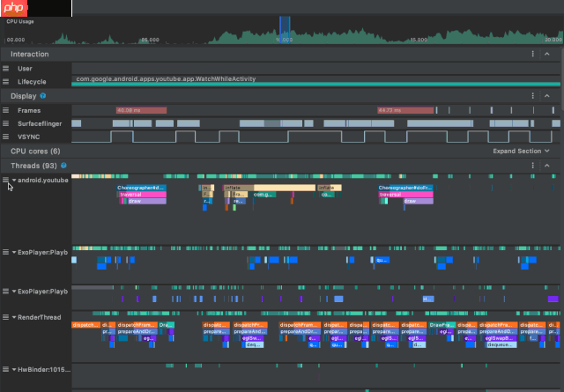Click the php logo
The image size is (564, 392).
coord(14,8)
